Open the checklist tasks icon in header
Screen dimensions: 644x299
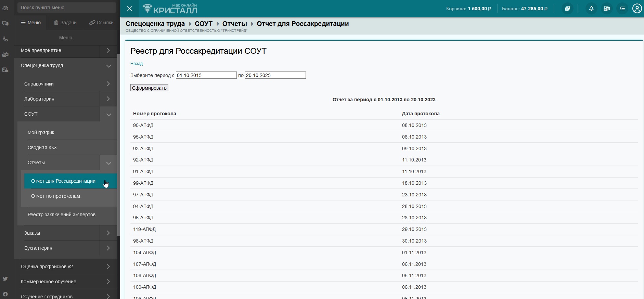pos(622,9)
